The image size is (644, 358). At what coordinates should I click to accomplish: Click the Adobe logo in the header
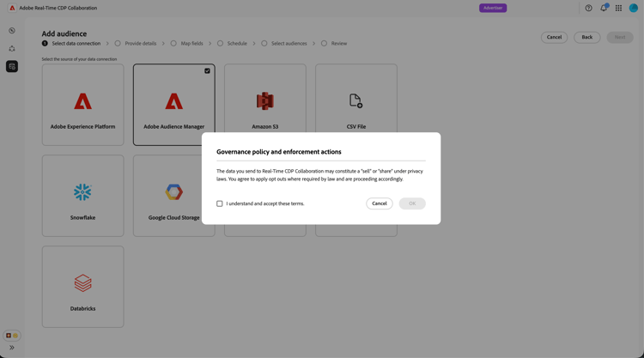click(x=12, y=8)
